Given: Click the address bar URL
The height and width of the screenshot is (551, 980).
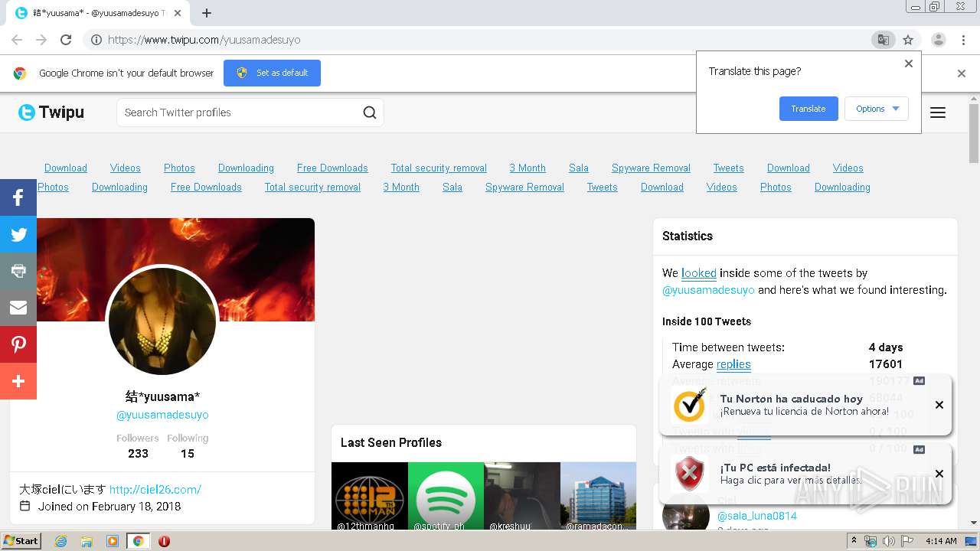Looking at the screenshot, I should tap(204, 40).
